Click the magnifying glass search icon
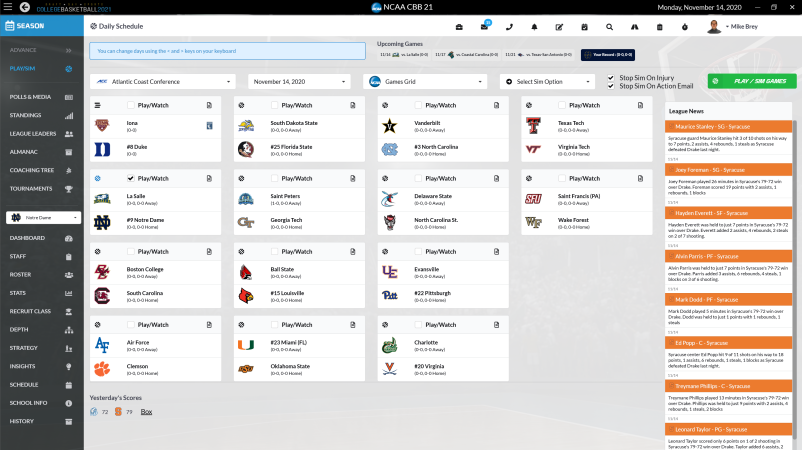The height and width of the screenshot is (450, 802). (x=609, y=26)
